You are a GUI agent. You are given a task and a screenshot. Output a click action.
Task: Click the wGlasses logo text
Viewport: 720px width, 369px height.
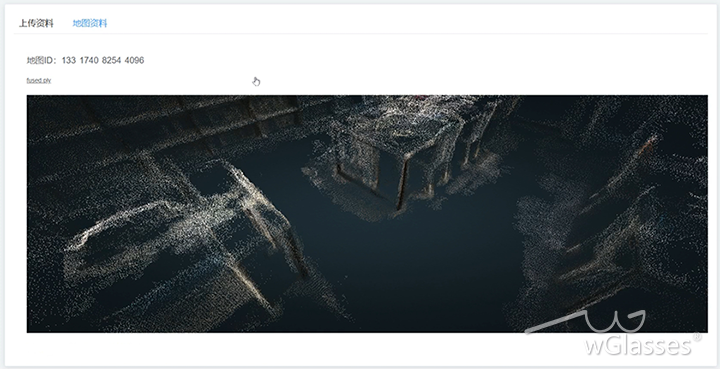[x=638, y=345]
